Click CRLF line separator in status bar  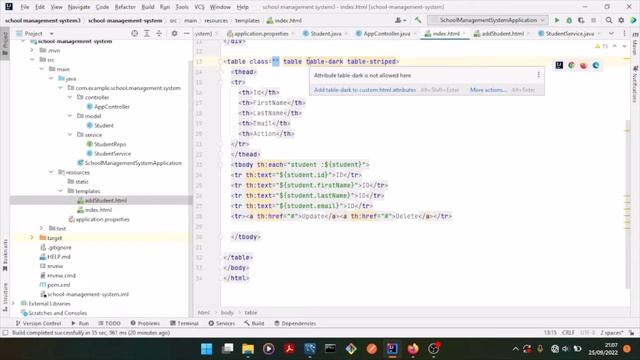pyautogui.click(x=568, y=333)
